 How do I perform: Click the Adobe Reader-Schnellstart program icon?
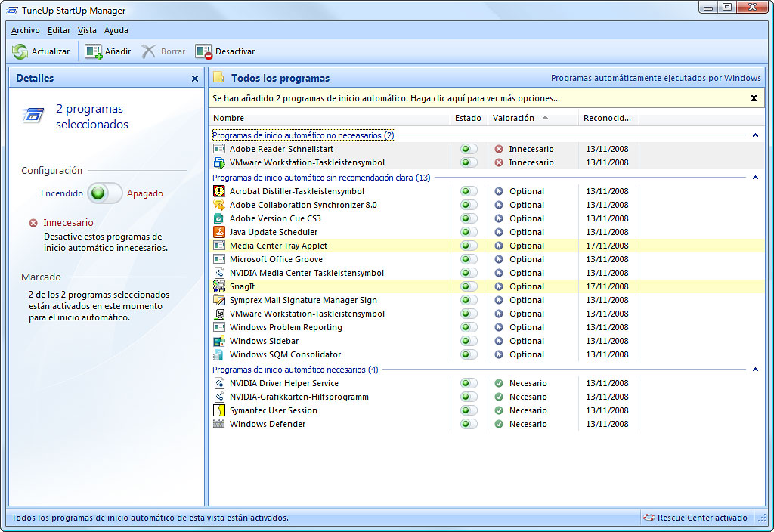pyautogui.click(x=218, y=149)
